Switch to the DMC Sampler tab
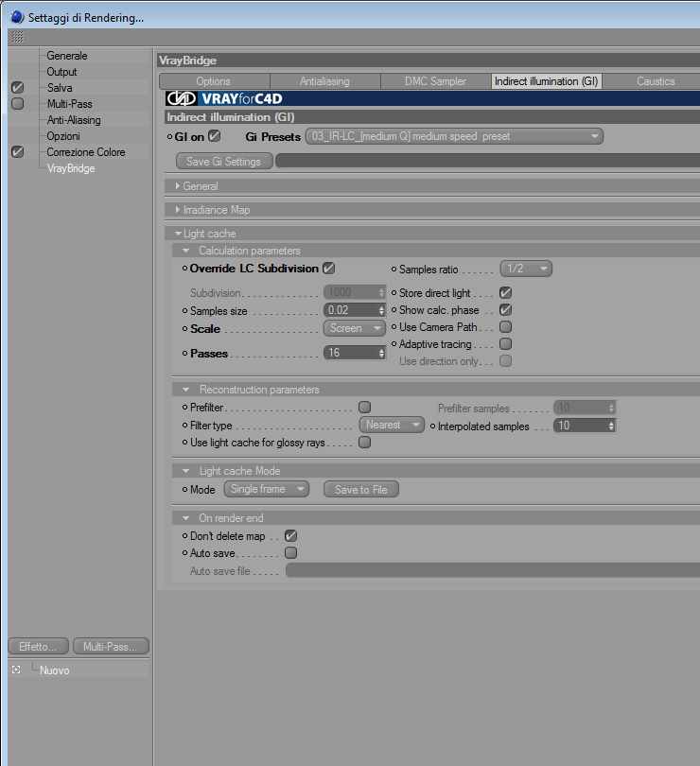700x766 pixels. tap(435, 81)
